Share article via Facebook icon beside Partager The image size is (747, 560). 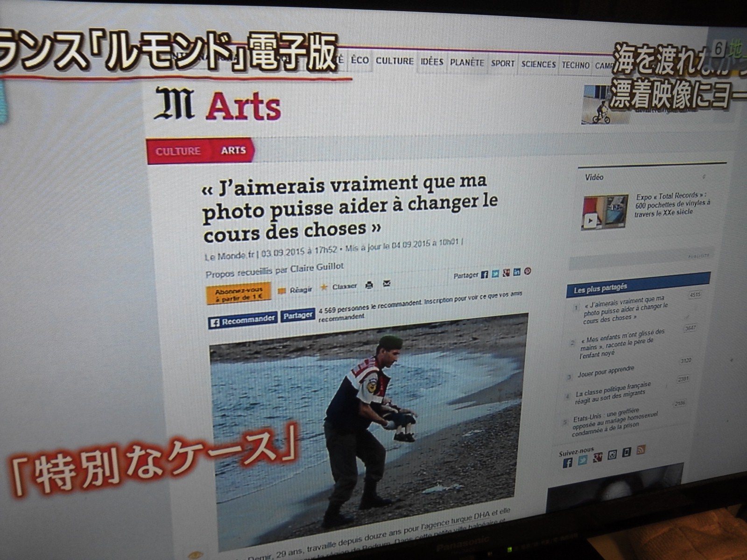485,275
